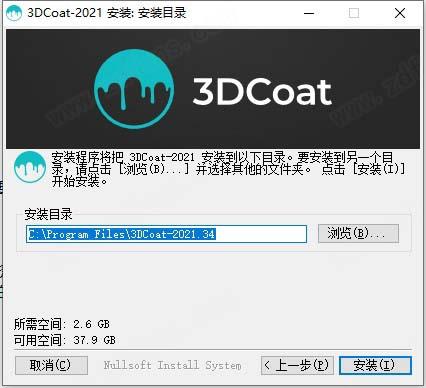Image resolution: width=426 pixels, height=388 pixels.
Task: Click the large 3DCoat banner logo
Action: click(134, 89)
